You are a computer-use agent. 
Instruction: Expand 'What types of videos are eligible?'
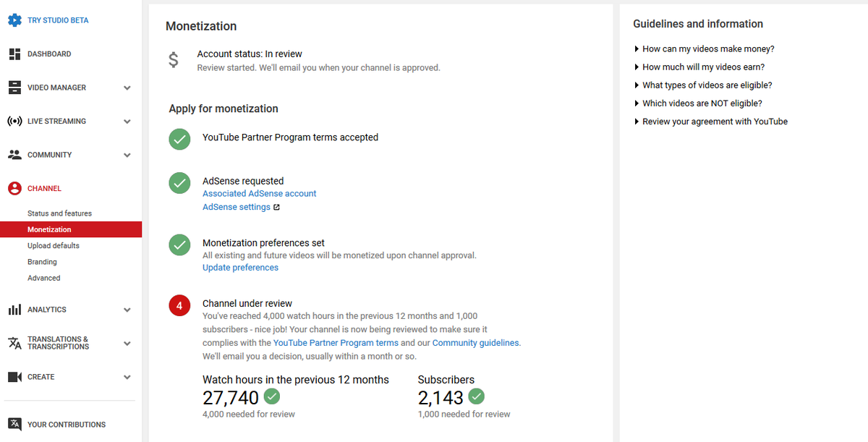(702, 85)
